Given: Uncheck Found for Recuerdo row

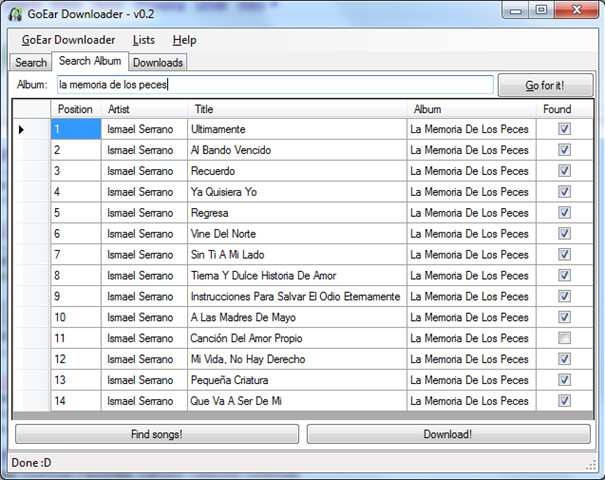Looking at the screenshot, I should click(564, 171).
